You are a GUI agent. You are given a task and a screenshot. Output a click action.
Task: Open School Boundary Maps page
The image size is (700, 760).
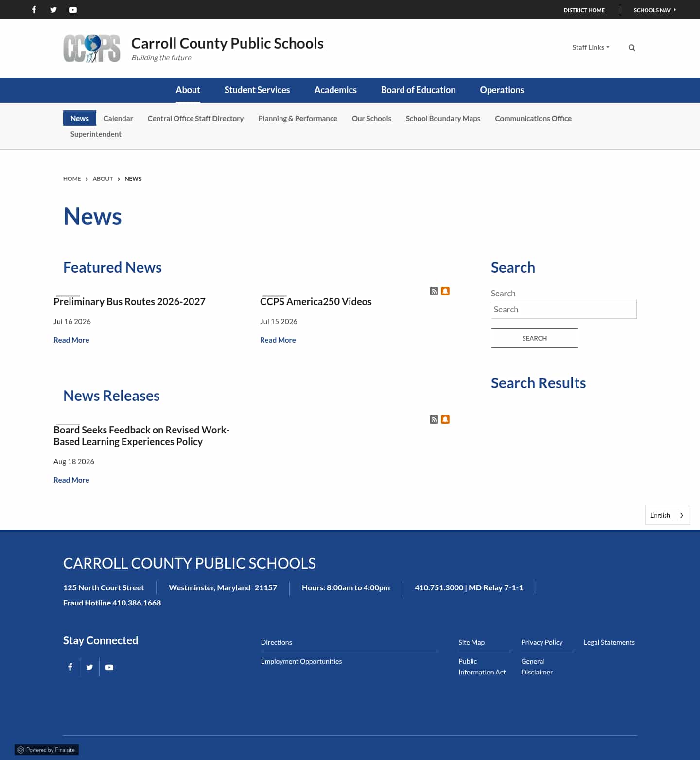pos(443,118)
